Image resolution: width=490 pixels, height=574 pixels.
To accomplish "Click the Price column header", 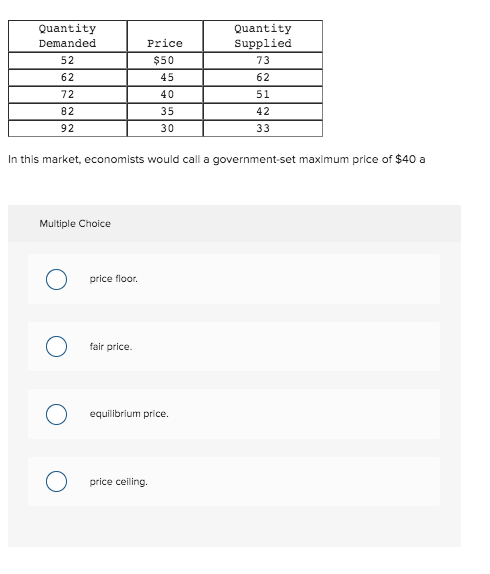I will pos(165,36).
